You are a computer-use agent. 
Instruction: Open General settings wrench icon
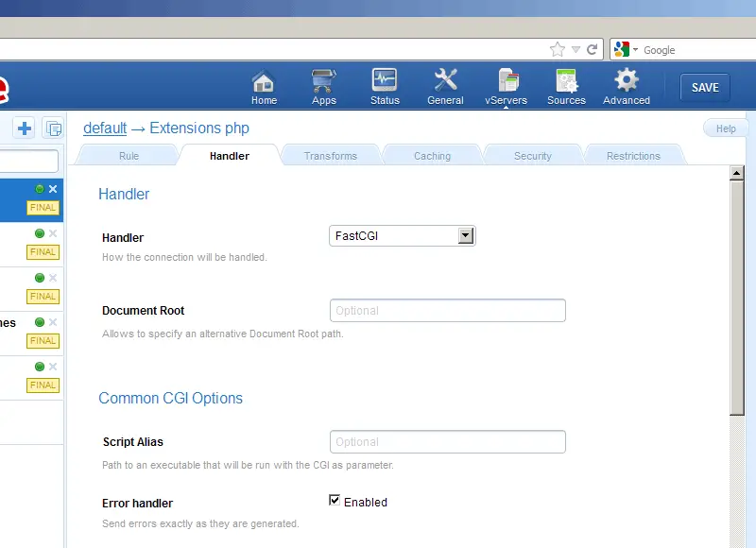tap(445, 87)
